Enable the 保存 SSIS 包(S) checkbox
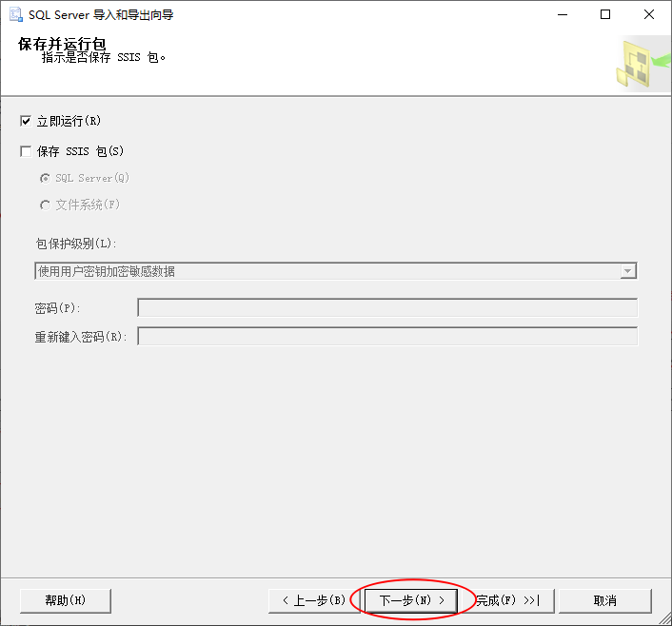672x626 pixels. pyautogui.click(x=26, y=151)
